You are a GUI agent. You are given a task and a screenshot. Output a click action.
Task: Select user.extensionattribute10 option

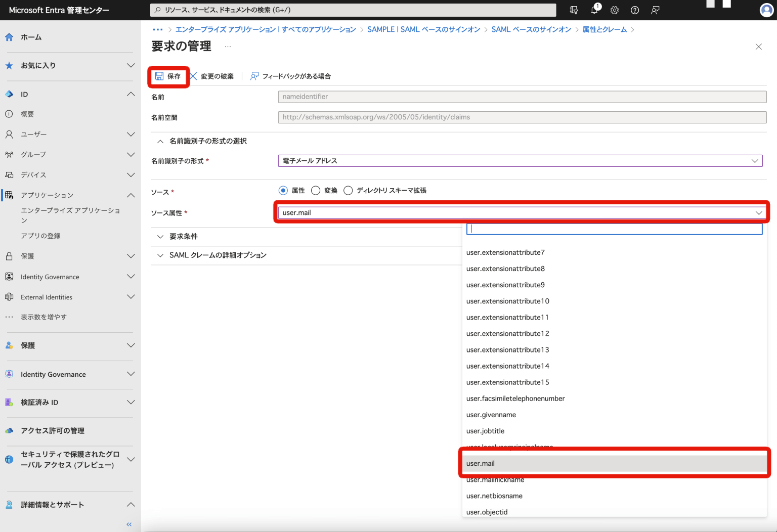(x=614, y=301)
